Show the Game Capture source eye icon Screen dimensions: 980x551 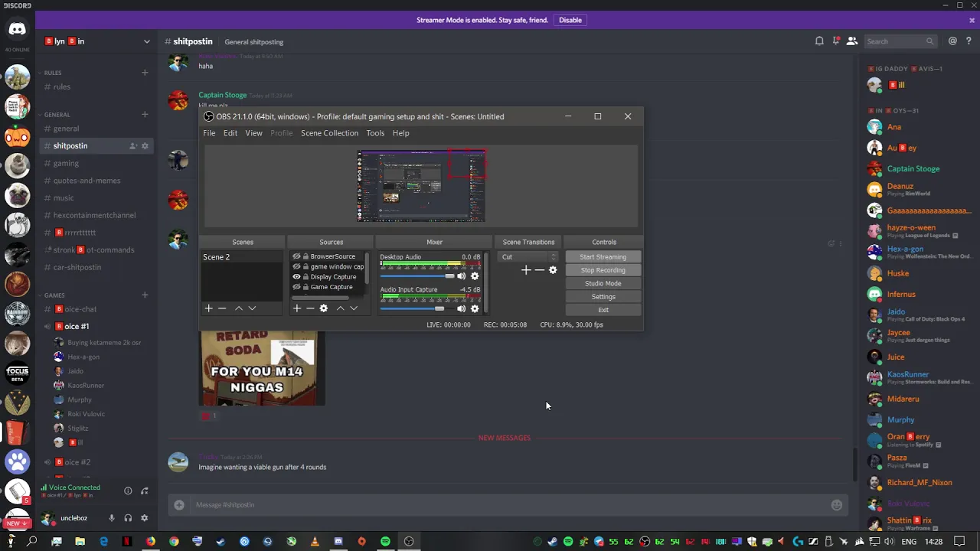point(296,287)
